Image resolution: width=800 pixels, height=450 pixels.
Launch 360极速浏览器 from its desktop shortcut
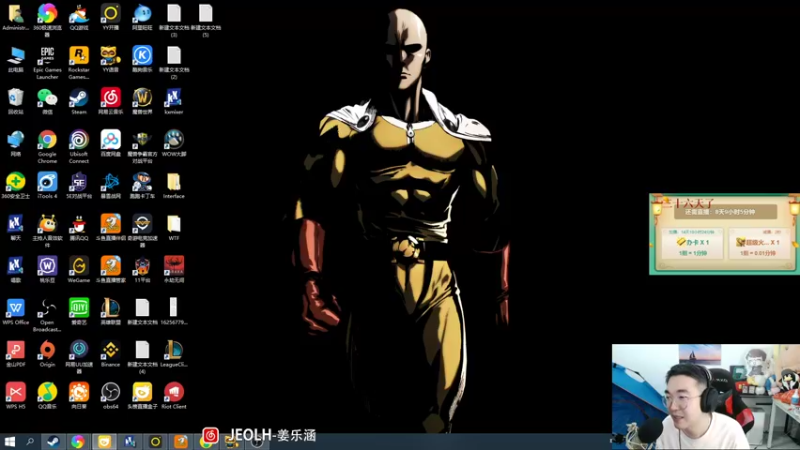(47, 19)
